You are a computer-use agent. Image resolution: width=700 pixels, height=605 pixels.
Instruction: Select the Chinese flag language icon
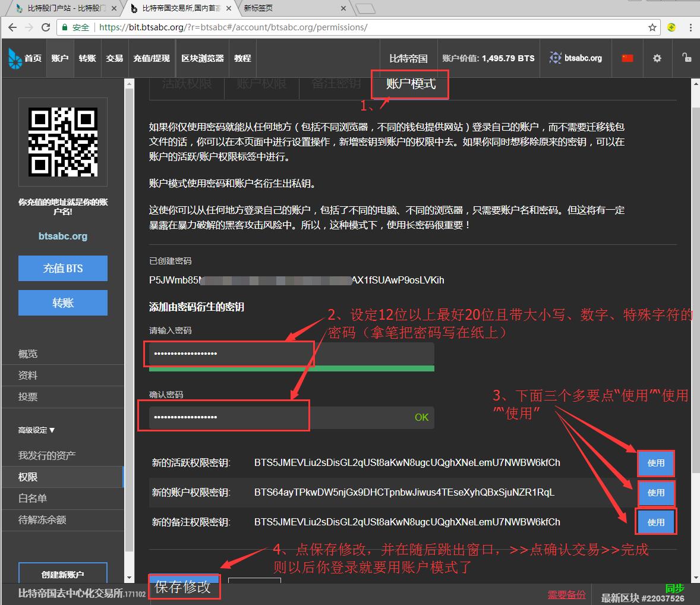coord(628,58)
